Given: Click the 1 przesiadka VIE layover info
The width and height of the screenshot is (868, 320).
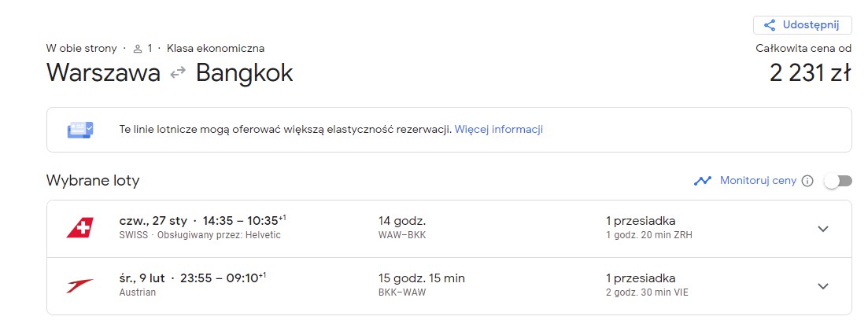Looking at the screenshot, I should pos(647,285).
